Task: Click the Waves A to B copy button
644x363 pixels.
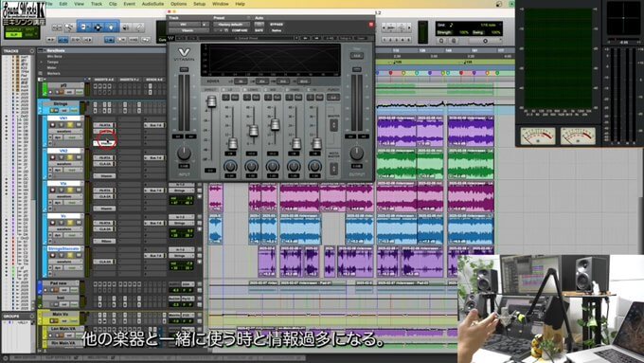Action: tap(330, 38)
